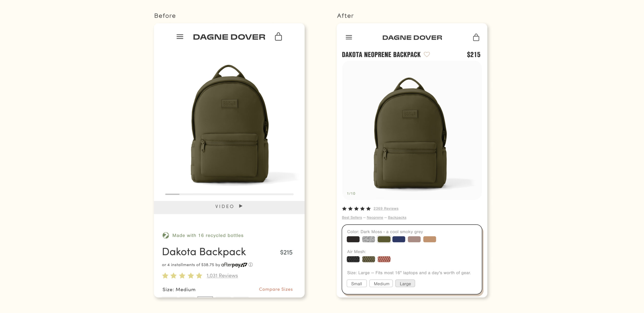Image resolution: width=644 pixels, height=313 pixels.
Task: Click shopping bag icon in Before mockup
Action: click(278, 37)
